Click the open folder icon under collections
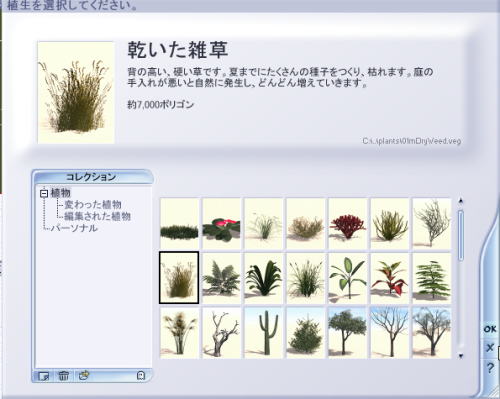Viewport: 500px width, 399px height. (84, 375)
